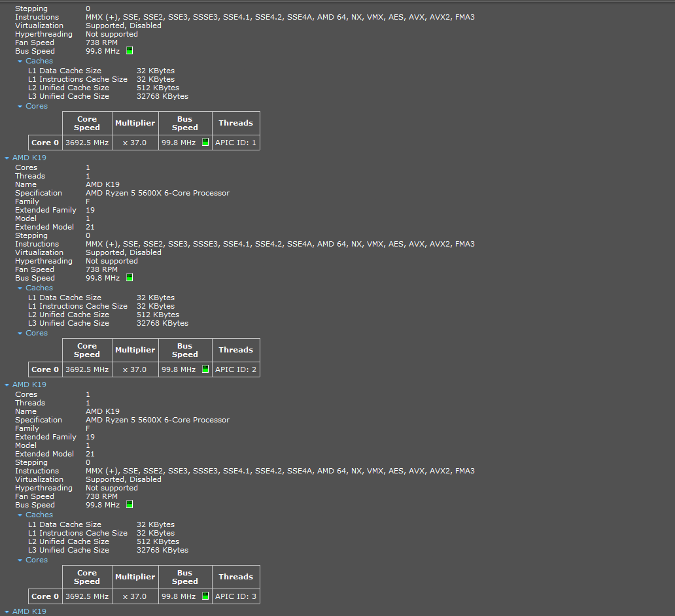675x616 pixels.
Task: Click green bus speed icon in APIC ID: 2 row
Action: (205, 369)
